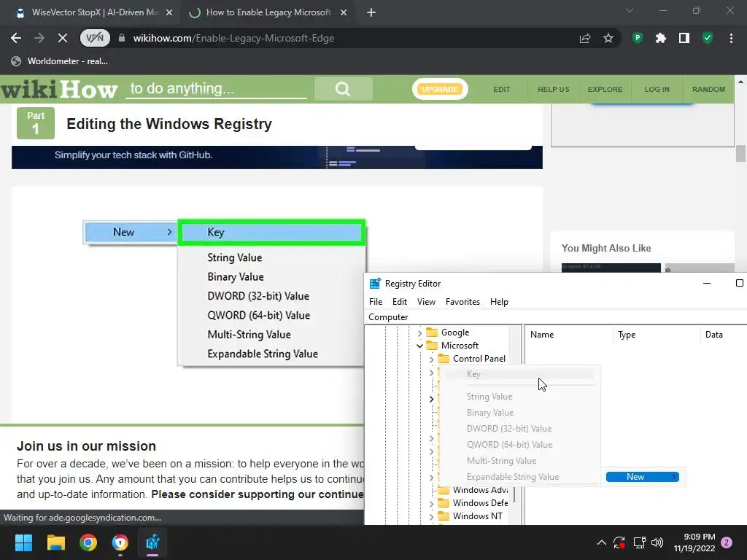The width and height of the screenshot is (747, 560).
Task: Toggle Chrome side panel icon
Action: coord(684,38)
